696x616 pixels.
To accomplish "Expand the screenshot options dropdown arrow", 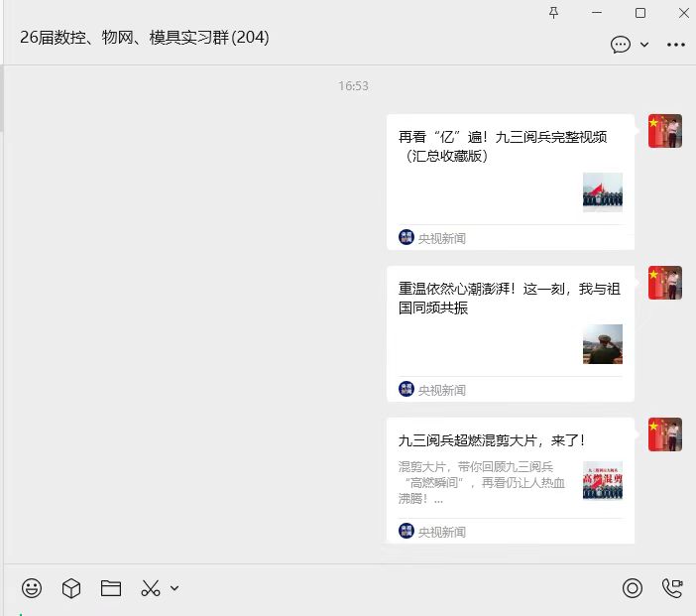I will click(x=174, y=588).
